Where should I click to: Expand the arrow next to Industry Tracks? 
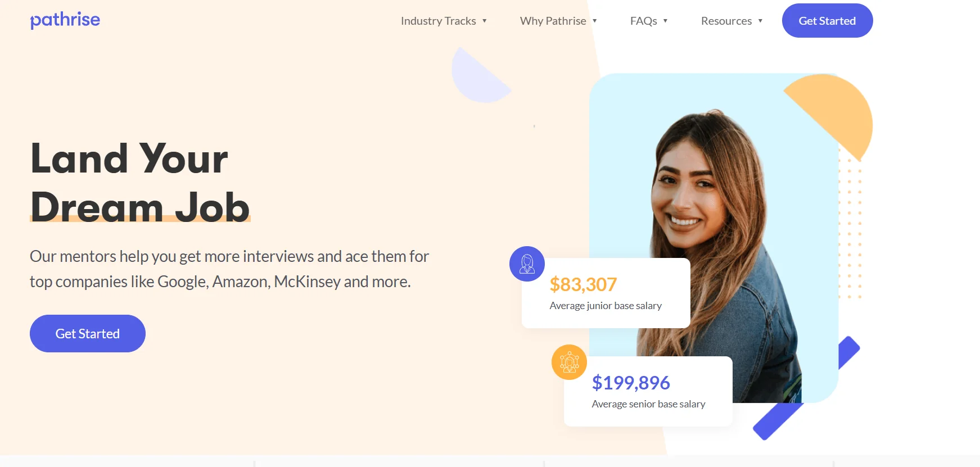[x=484, y=21]
